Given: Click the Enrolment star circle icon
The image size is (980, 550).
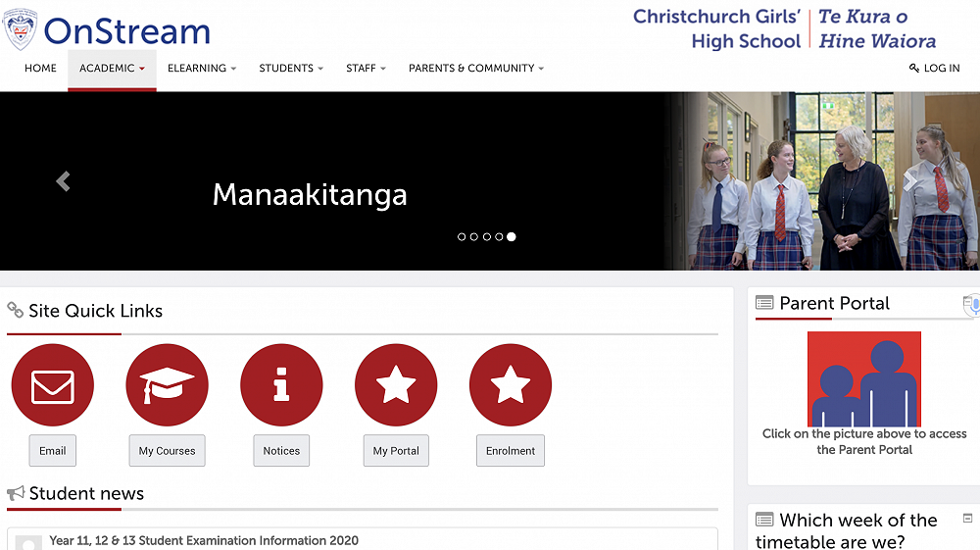Looking at the screenshot, I should click(511, 385).
